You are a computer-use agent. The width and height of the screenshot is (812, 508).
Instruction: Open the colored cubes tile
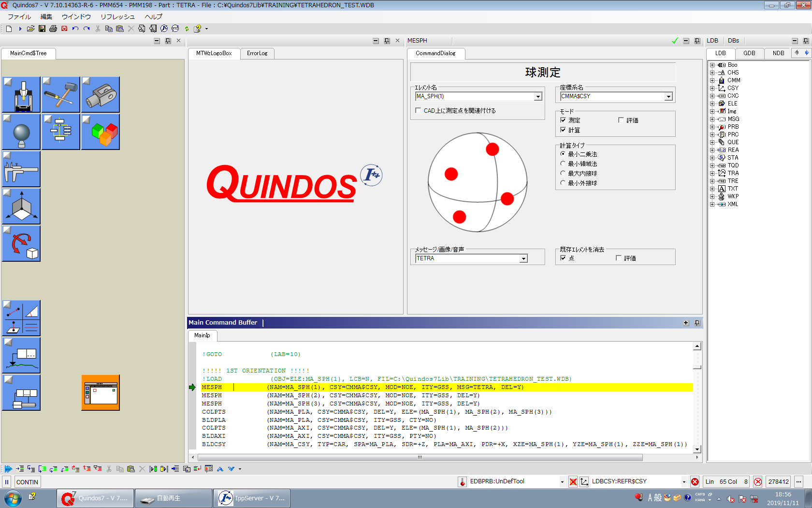101,132
